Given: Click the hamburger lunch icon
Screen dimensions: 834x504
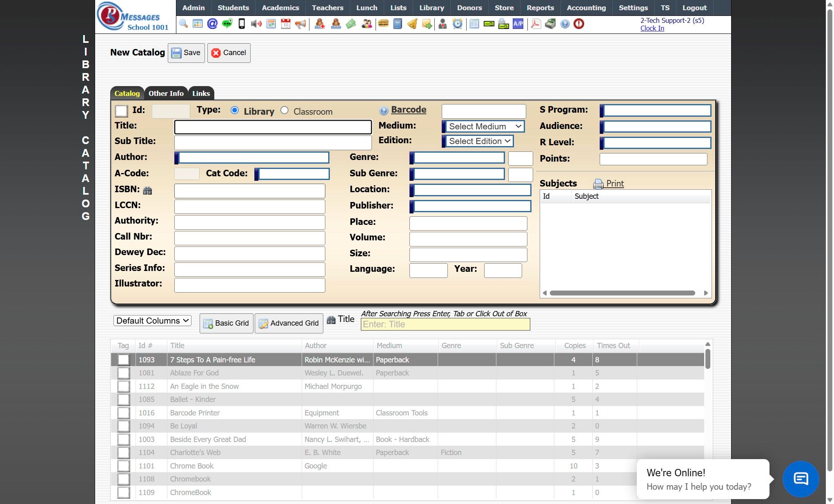Looking at the screenshot, I should coord(383,24).
